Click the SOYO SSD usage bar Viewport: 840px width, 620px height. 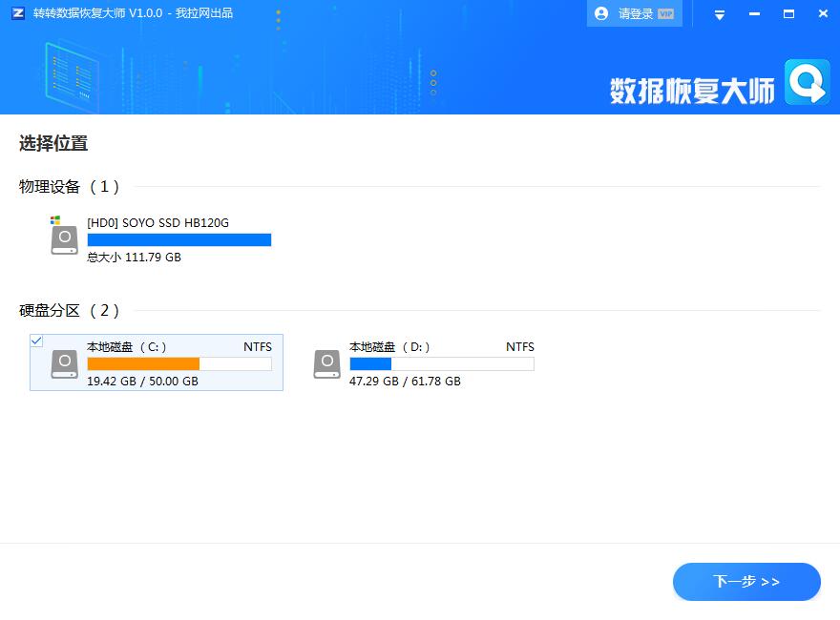click(178, 239)
